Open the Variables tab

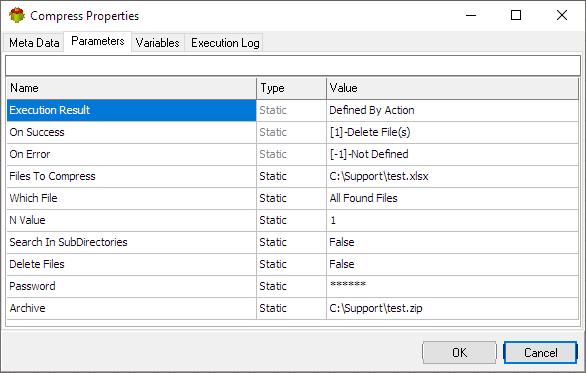click(x=157, y=43)
